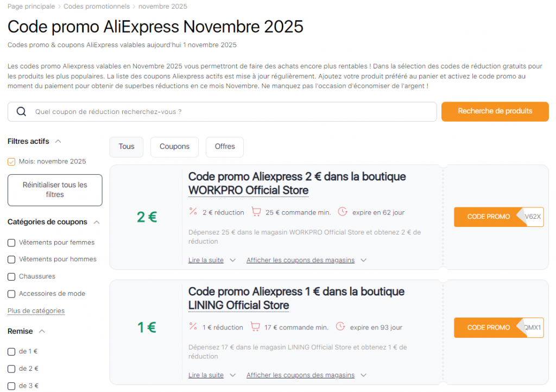Viewport: 556px width, 392px height.
Task: Click the discount percent icon in WORKPRO coupon
Action: point(193,212)
